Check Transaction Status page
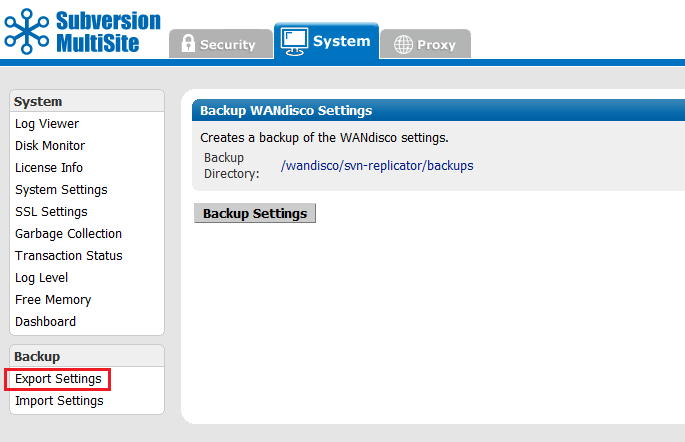This screenshot has width=685, height=442. 69,256
